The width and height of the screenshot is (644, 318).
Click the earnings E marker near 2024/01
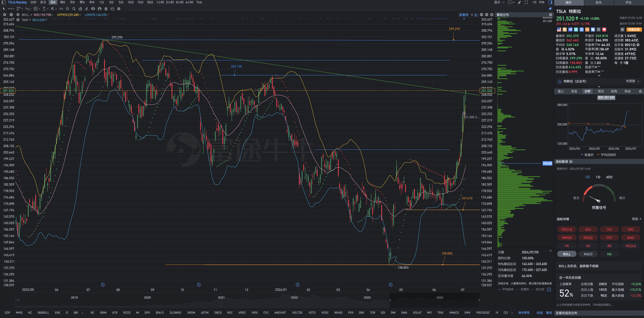point(297,285)
